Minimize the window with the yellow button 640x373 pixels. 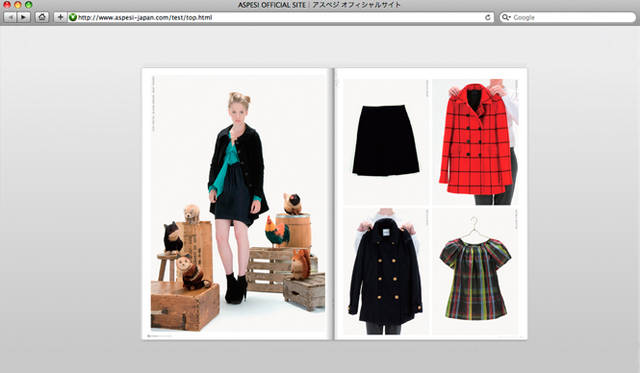point(18,5)
